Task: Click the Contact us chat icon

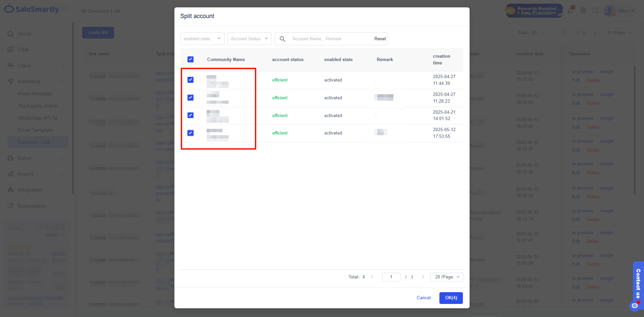Action: tap(635, 305)
